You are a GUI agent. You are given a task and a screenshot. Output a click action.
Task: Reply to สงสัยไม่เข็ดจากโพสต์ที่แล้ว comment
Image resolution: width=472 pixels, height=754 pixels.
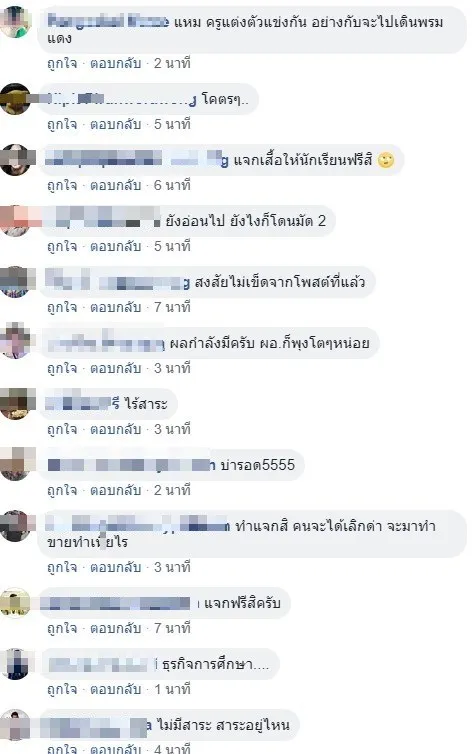coord(115,307)
